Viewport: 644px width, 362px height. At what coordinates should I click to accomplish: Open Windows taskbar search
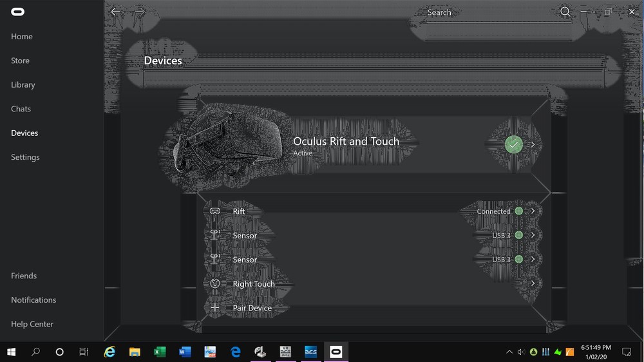(35, 352)
